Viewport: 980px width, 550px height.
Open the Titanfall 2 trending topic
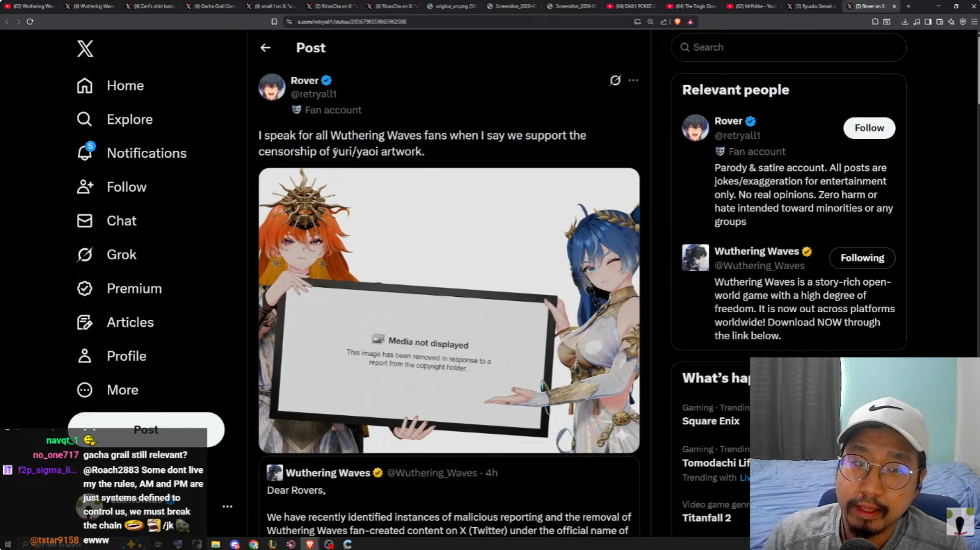[707, 517]
